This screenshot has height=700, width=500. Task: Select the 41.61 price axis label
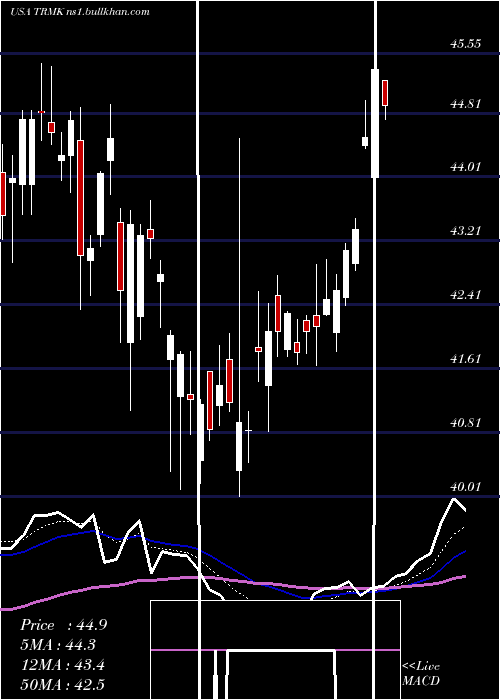(x=465, y=358)
